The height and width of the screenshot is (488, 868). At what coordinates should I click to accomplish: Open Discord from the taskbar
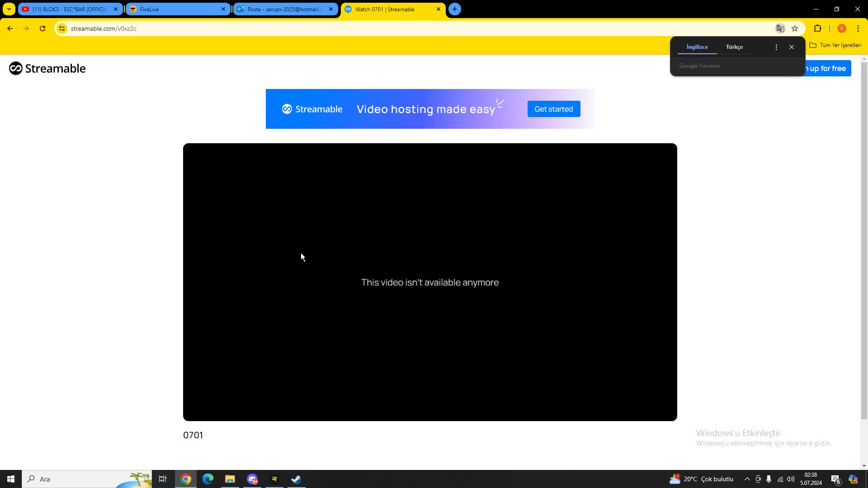coord(252,479)
